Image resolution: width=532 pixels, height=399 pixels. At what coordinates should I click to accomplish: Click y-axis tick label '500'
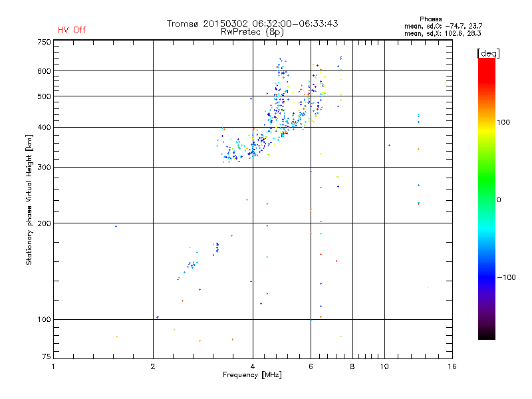(44, 96)
